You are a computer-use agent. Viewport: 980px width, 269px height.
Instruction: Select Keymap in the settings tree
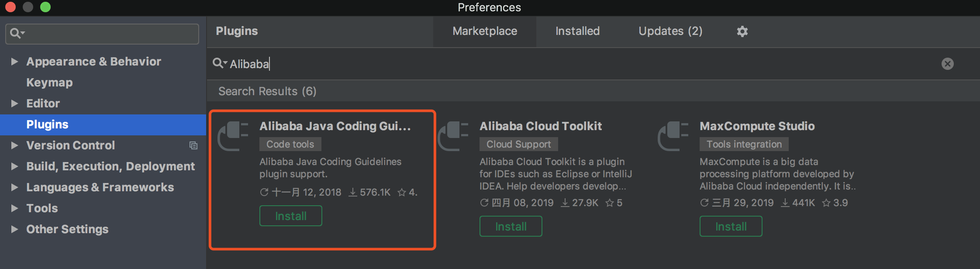pyautogui.click(x=49, y=83)
